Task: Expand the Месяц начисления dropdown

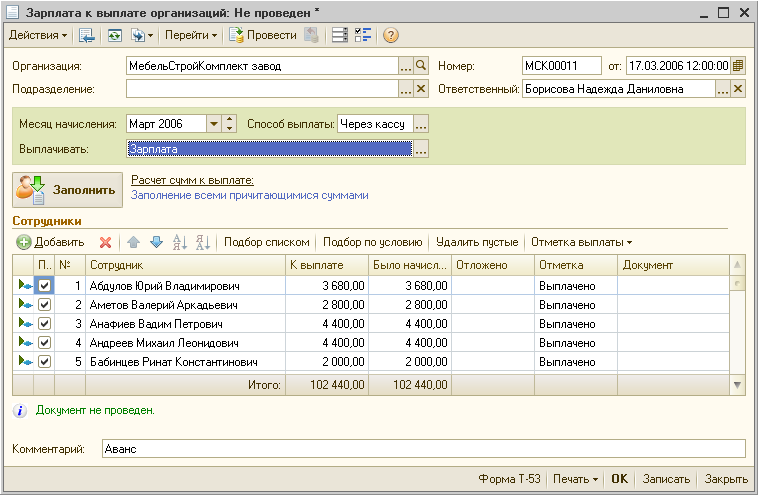Action: pyautogui.click(x=214, y=124)
